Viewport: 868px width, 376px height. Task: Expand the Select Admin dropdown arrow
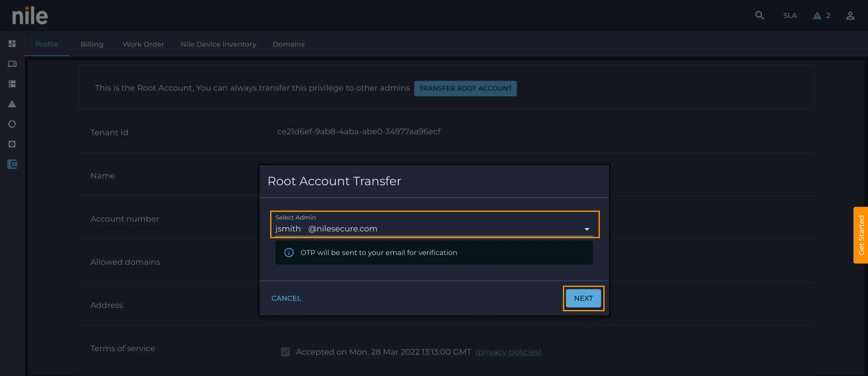coord(587,229)
